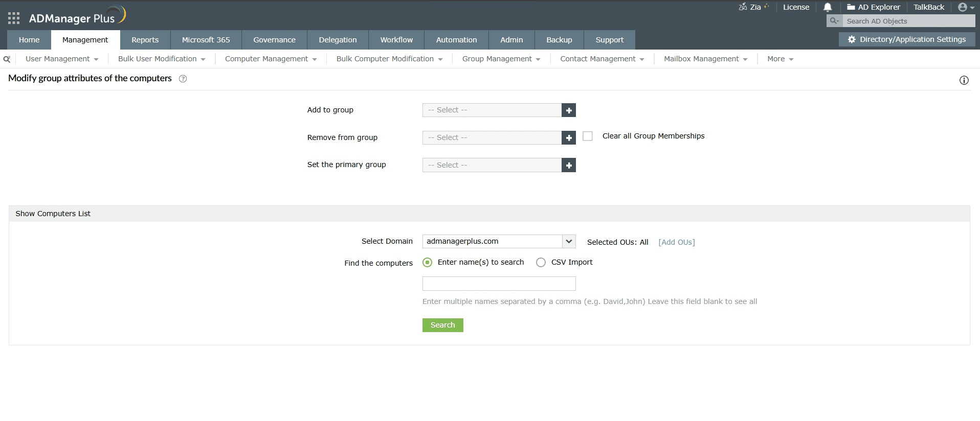Enable Clear all Group Memberships checkbox
Viewport: 980px width, 421px height.
[588, 136]
